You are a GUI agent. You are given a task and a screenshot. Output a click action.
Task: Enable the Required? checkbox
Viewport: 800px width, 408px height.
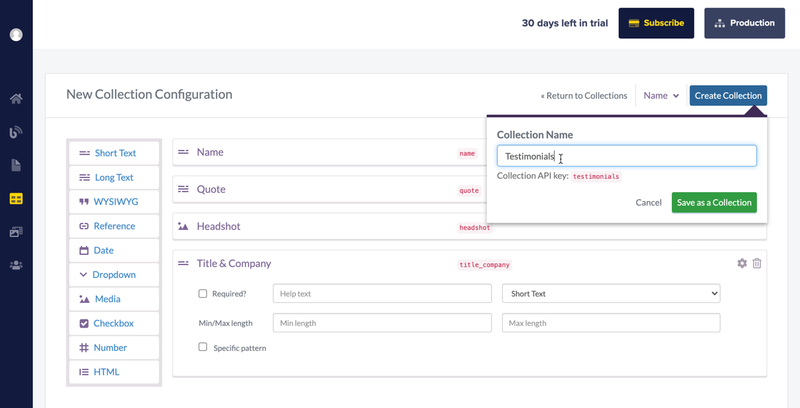(203, 294)
